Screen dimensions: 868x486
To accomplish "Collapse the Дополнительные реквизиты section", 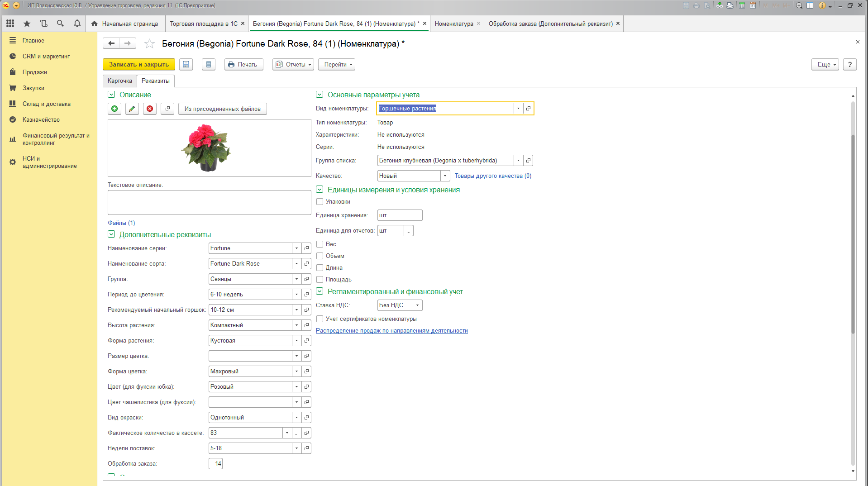I will (x=111, y=234).
